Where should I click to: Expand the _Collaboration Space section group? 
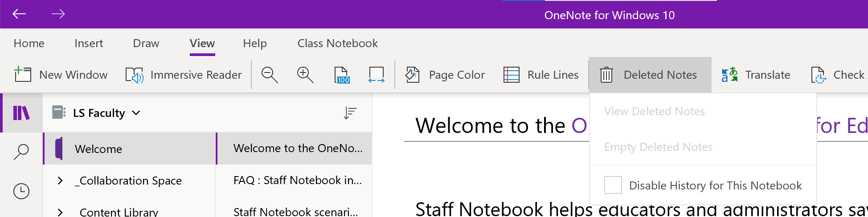(x=60, y=181)
